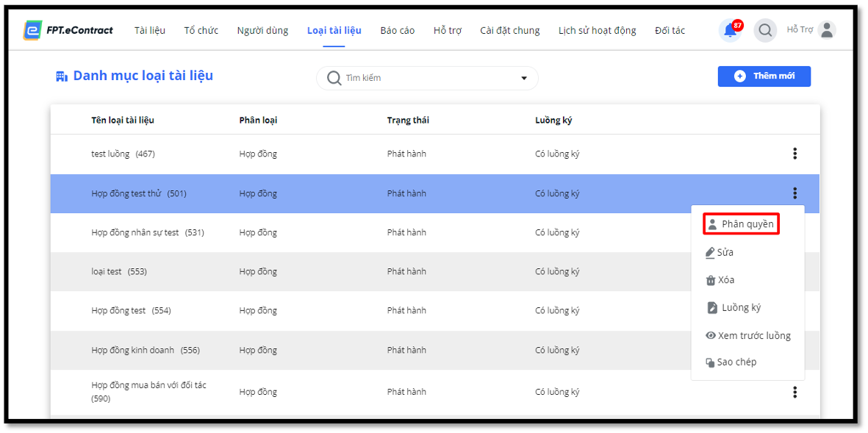Expand the search box dropdown arrow

click(524, 78)
